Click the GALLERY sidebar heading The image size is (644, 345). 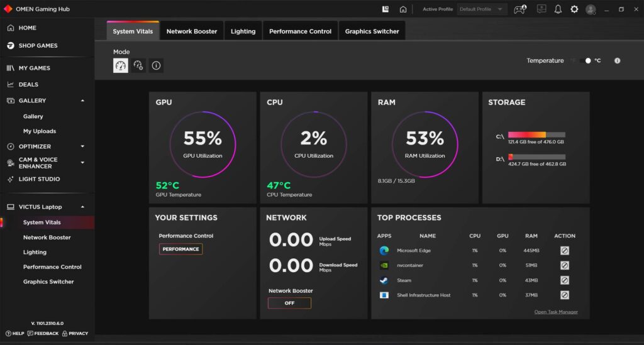(32, 101)
